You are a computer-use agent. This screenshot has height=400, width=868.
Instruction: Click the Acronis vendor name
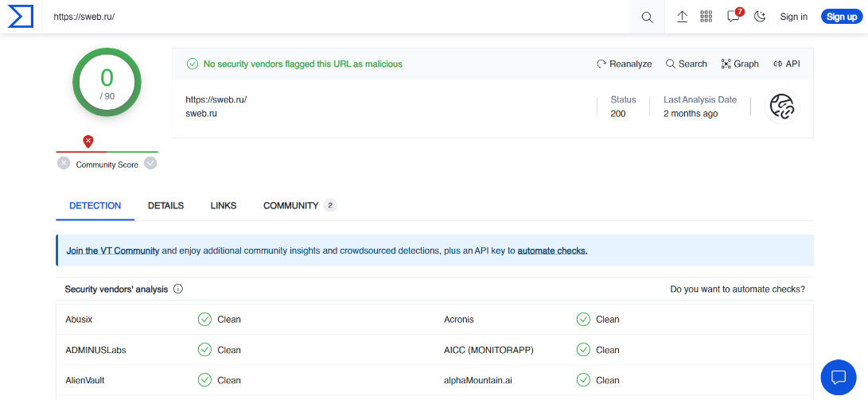tap(459, 319)
